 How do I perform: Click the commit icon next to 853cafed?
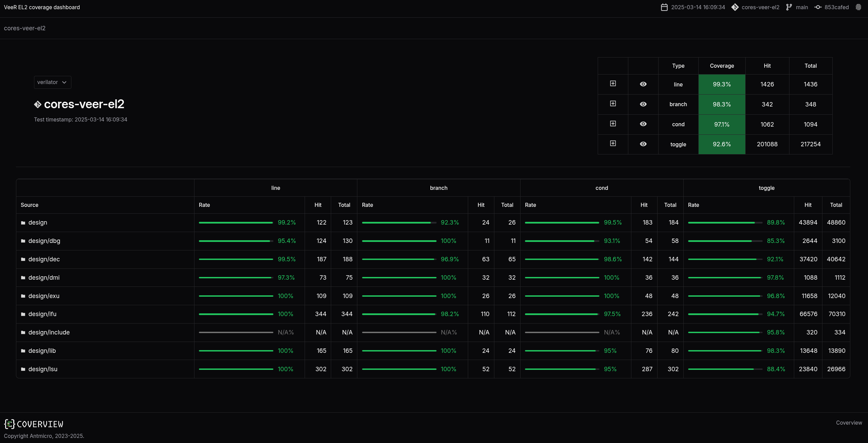click(818, 7)
